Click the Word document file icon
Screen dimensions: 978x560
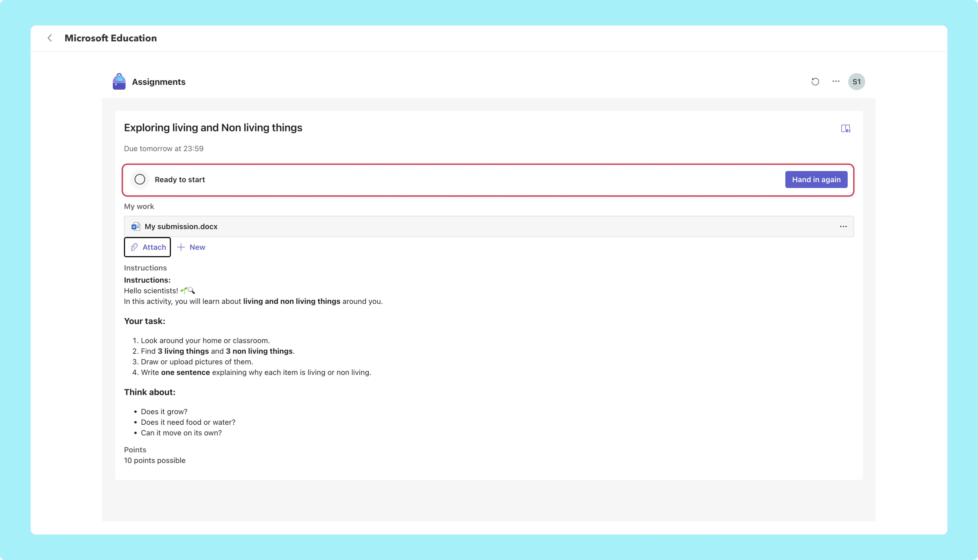pos(135,227)
